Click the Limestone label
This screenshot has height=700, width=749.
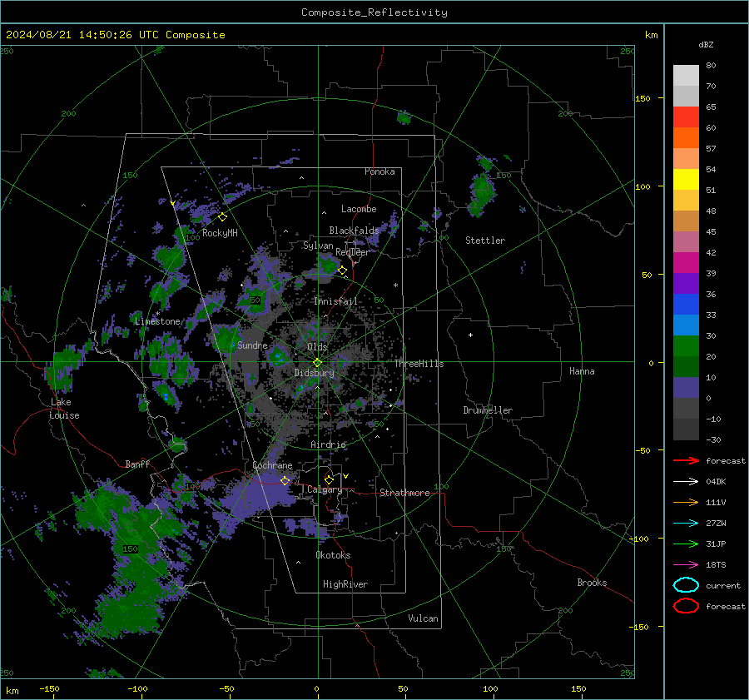(x=157, y=321)
